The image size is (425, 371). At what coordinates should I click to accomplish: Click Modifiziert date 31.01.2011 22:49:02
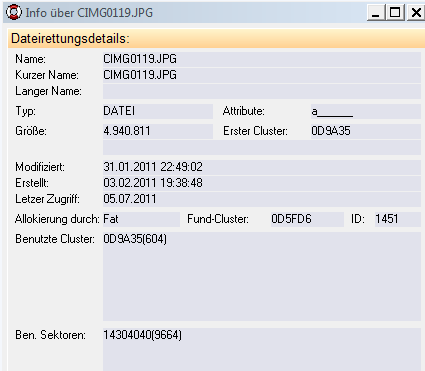(153, 167)
